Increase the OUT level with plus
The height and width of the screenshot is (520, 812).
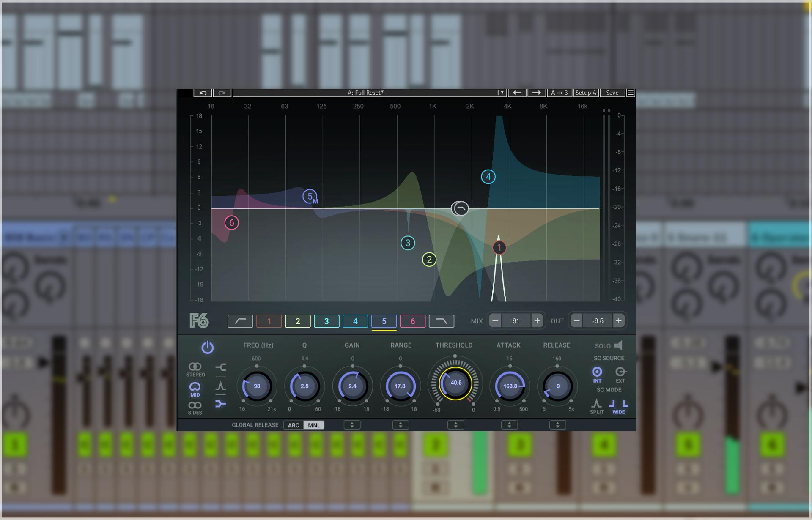(x=618, y=321)
